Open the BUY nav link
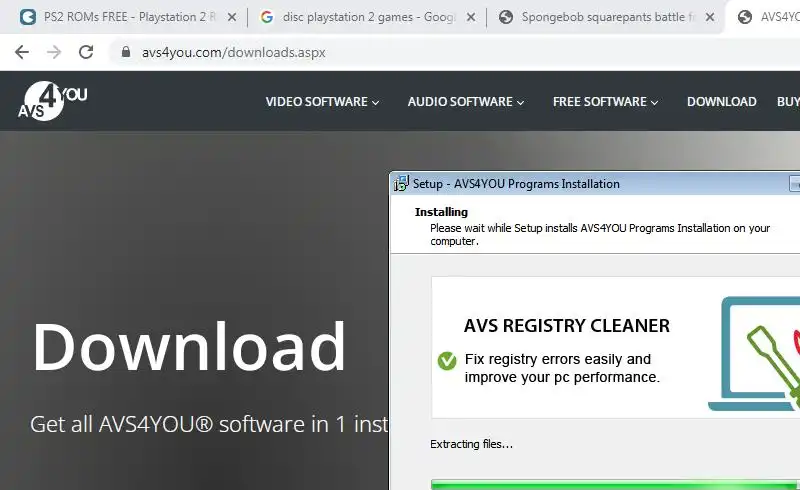 tap(788, 102)
